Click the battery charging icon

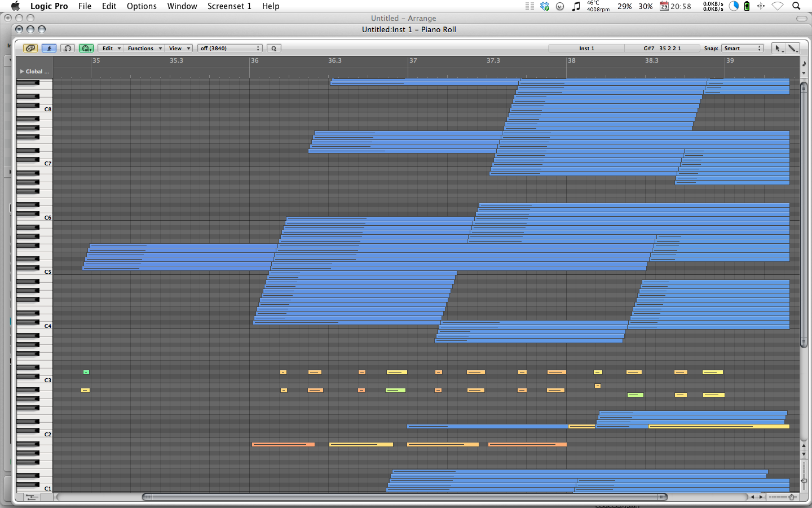[x=747, y=6]
